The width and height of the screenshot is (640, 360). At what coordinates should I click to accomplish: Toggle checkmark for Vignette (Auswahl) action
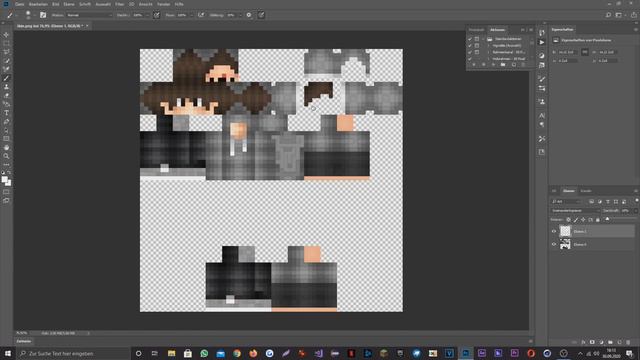pyautogui.click(x=470, y=46)
